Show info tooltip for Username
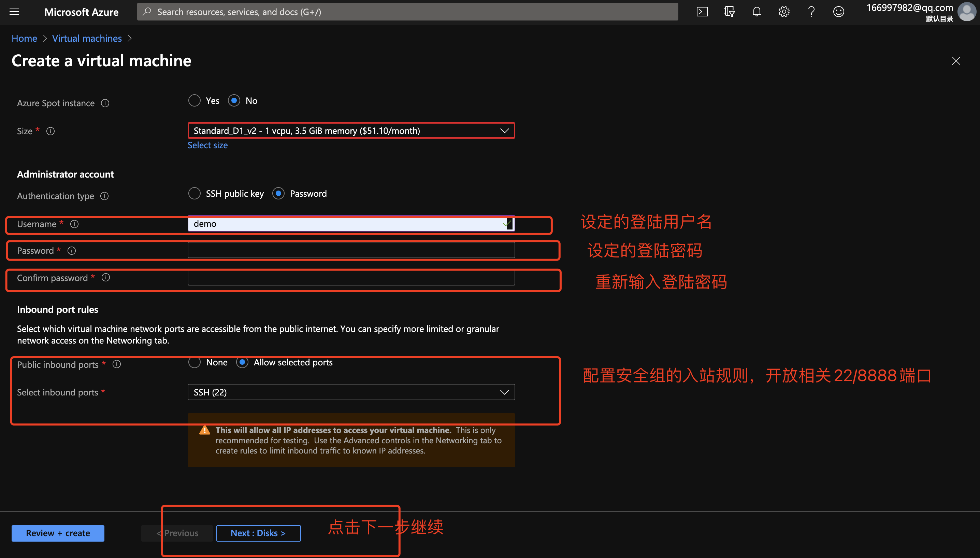 point(75,224)
